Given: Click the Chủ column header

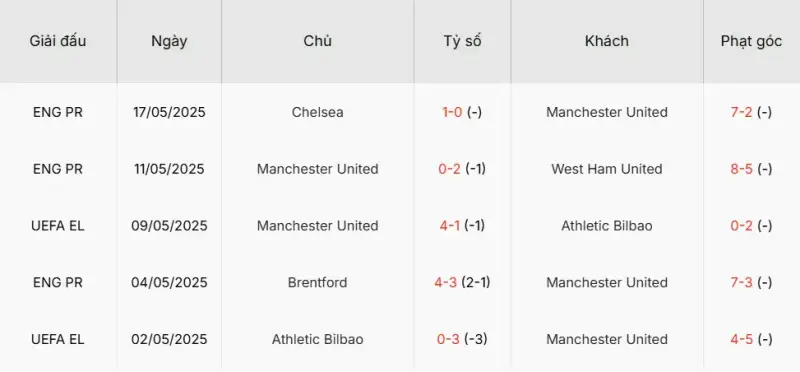Looking at the screenshot, I should coord(317,41).
